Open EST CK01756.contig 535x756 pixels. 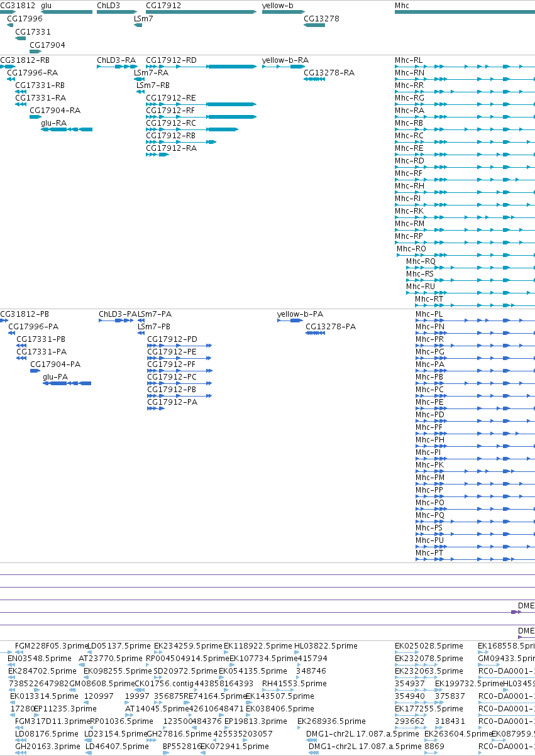165,684
